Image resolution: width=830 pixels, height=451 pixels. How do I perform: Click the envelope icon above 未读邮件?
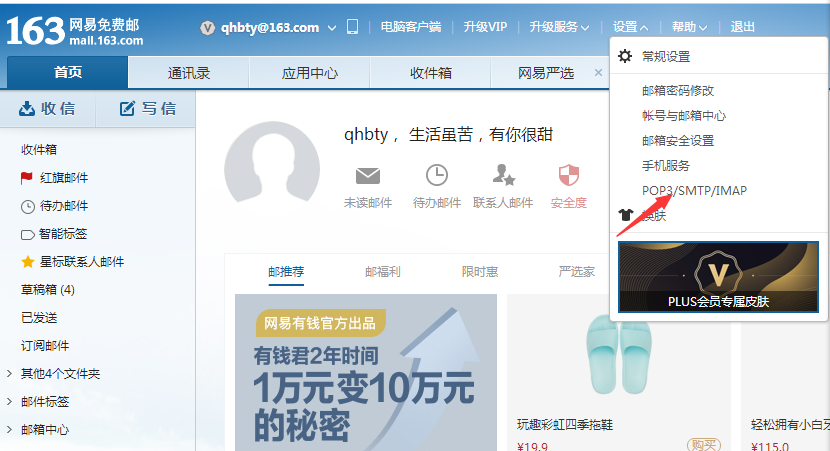(368, 175)
